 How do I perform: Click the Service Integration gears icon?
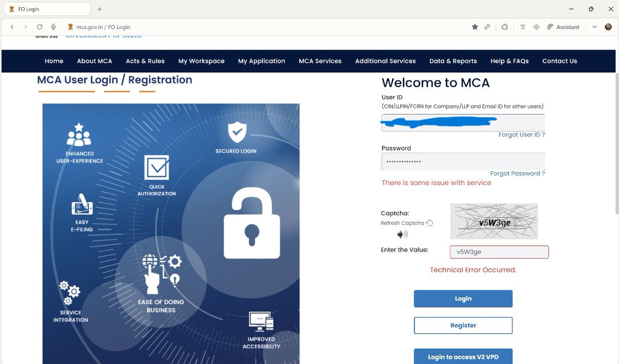70,293
